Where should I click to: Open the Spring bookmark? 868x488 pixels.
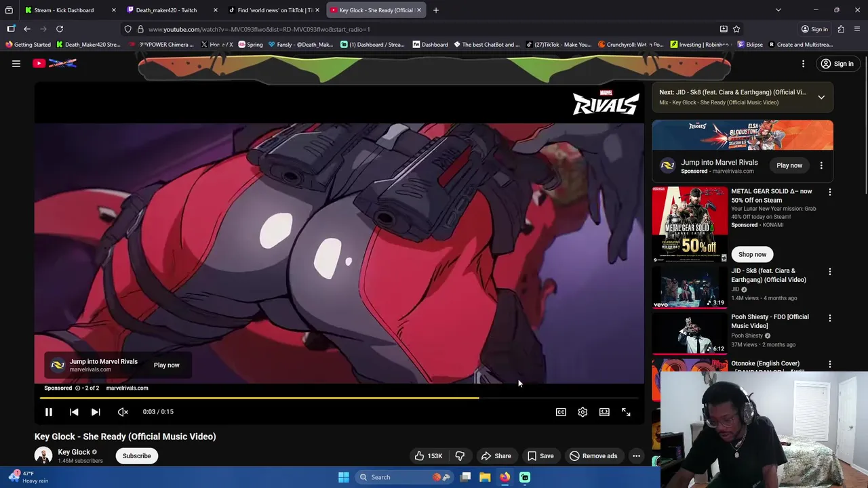pyautogui.click(x=250, y=45)
